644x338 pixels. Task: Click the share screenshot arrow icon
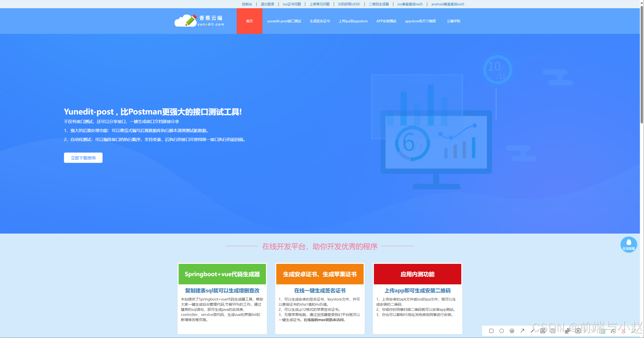point(613,331)
